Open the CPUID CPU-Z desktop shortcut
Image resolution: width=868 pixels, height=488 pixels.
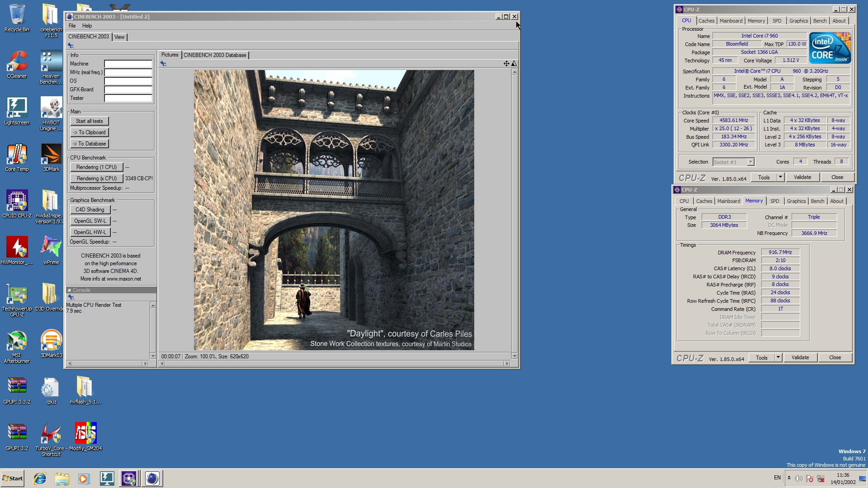(17, 204)
